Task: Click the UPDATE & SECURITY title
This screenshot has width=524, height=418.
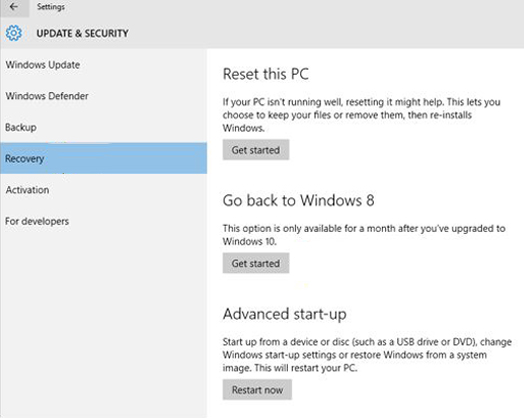Action: [x=83, y=33]
